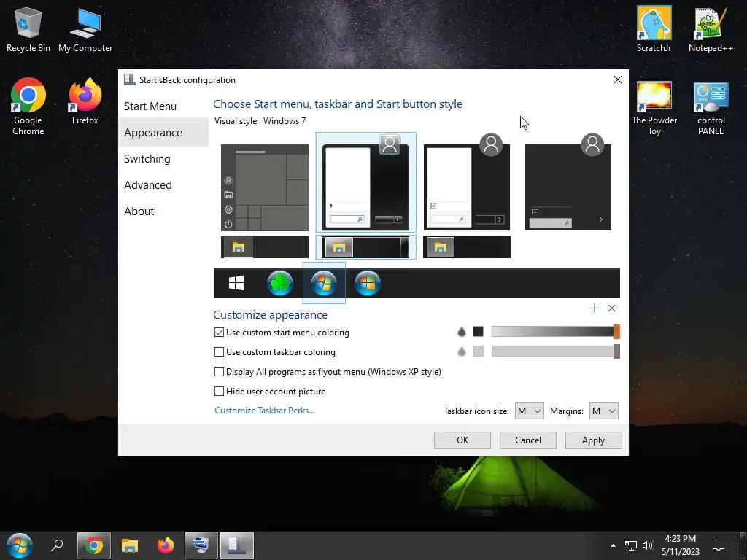Click the taskbar color swatch
747x560 pixels.
pos(478,351)
